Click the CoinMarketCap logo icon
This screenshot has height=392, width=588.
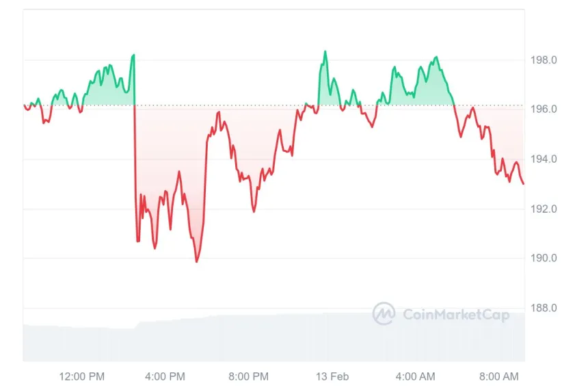[x=384, y=314]
